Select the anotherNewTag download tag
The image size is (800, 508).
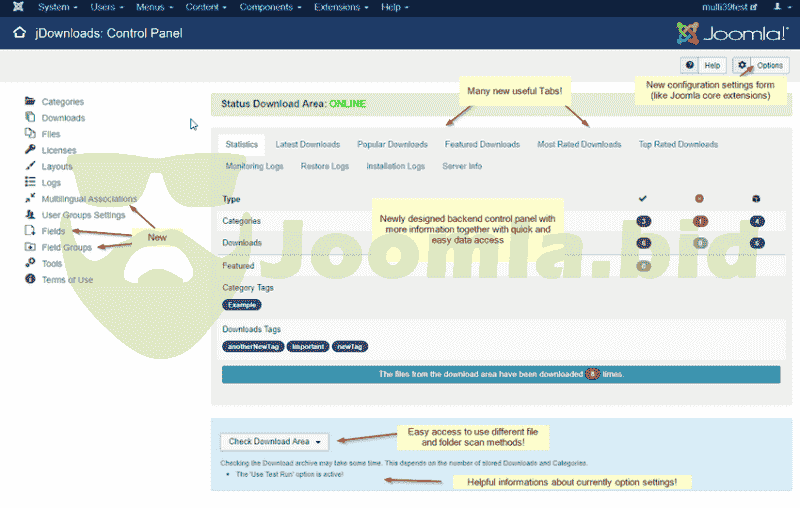point(252,346)
